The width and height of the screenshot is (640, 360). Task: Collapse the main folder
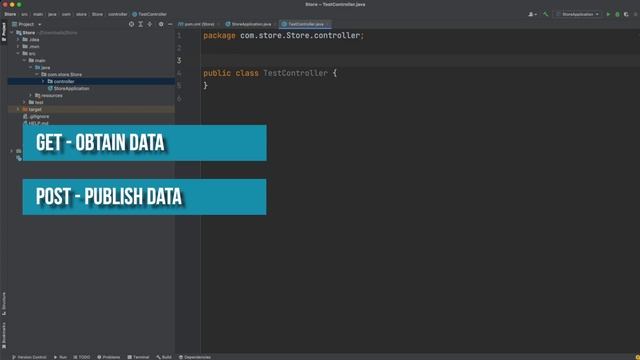click(x=24, y=60)
